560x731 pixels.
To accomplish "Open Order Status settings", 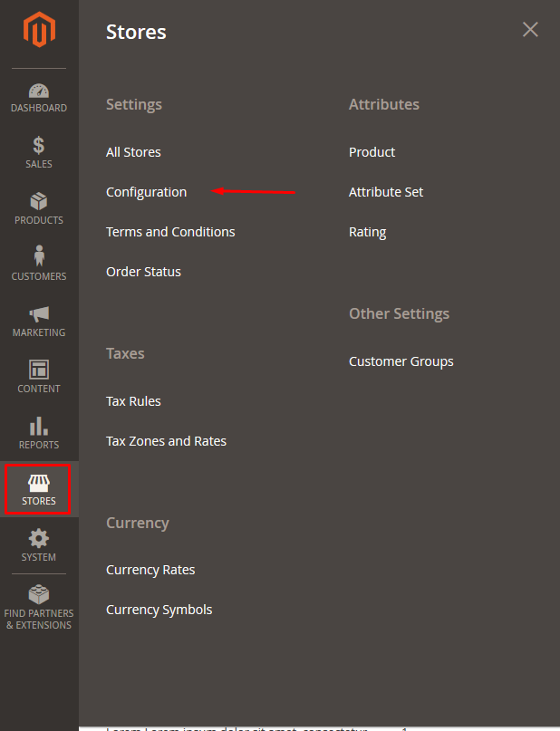I will tap(143, 272).
